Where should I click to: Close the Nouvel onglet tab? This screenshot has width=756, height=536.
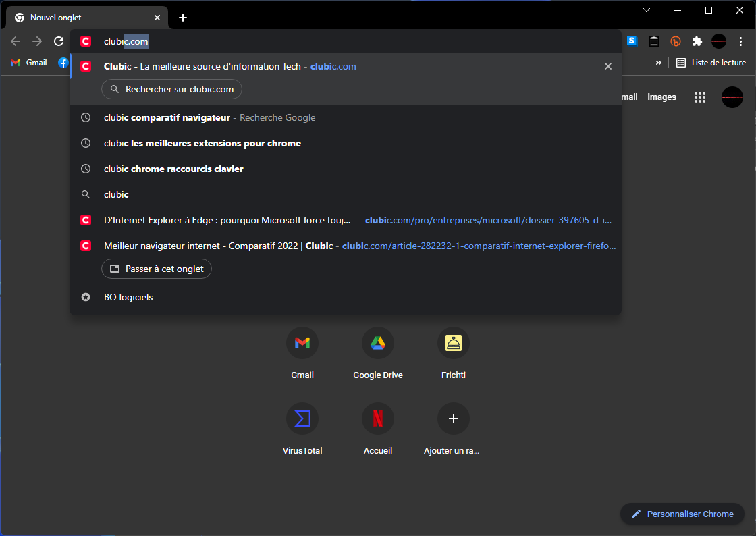157,18
